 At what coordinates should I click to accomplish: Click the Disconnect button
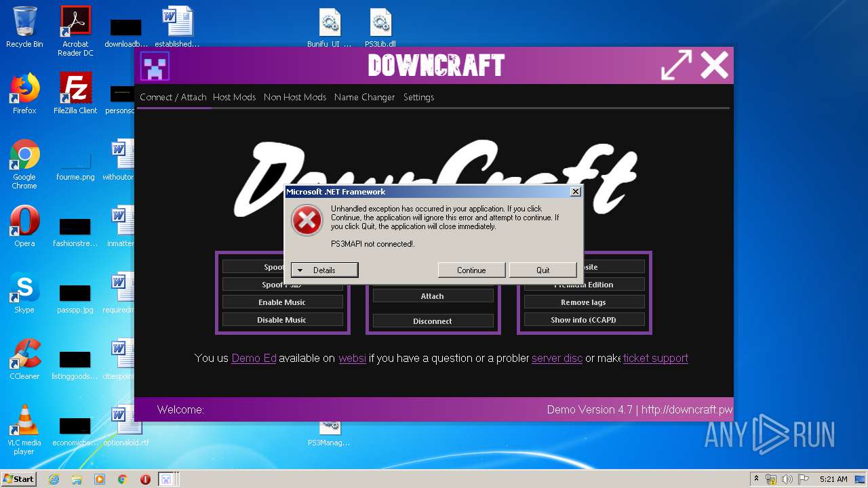[433, 321]
